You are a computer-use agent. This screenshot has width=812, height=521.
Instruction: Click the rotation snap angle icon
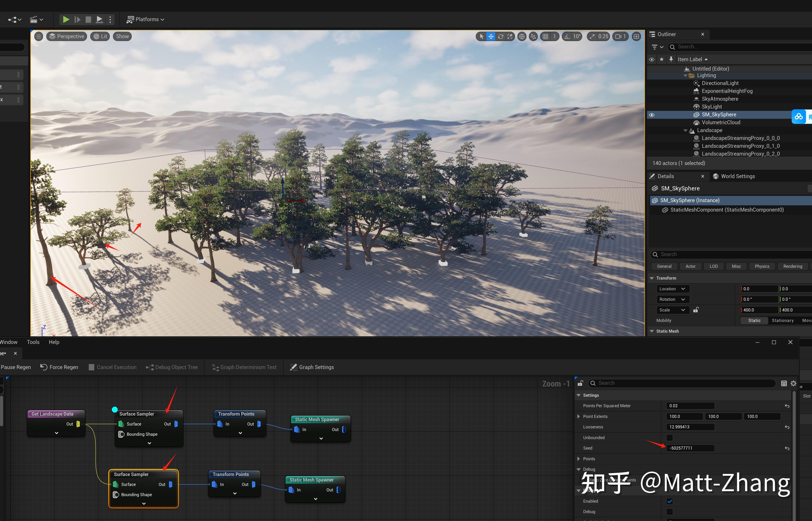(567, 37)
